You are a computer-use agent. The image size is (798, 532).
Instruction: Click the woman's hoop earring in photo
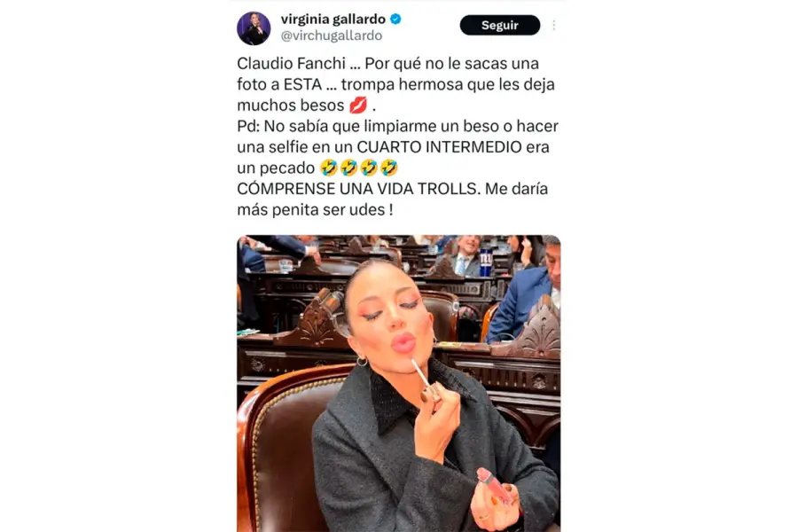tap(362, 361)
